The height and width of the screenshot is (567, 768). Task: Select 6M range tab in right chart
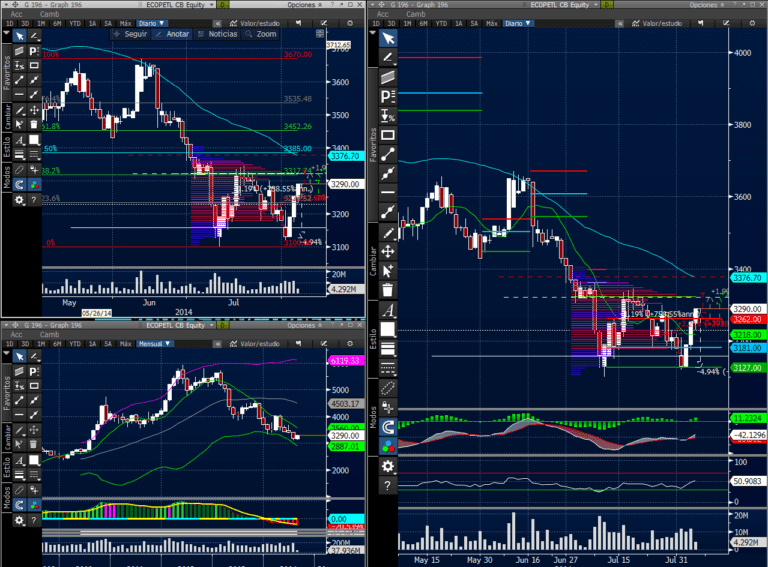[425, 22]
